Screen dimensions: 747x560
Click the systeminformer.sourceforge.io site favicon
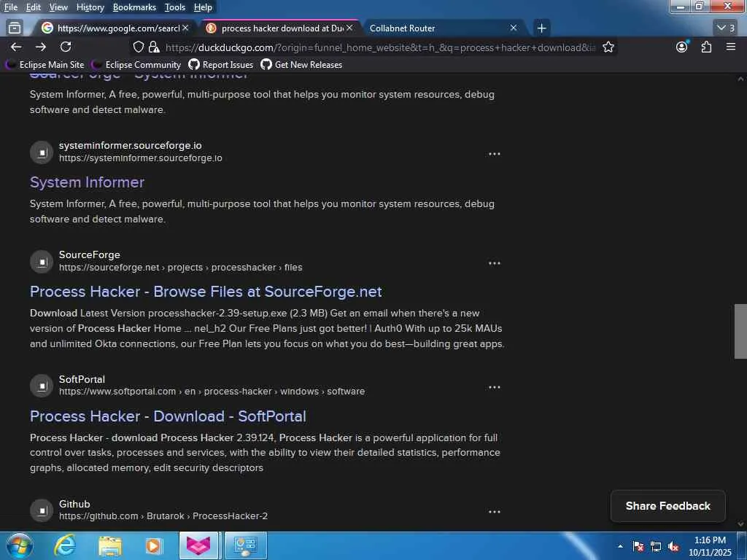(x=42, y=152)
